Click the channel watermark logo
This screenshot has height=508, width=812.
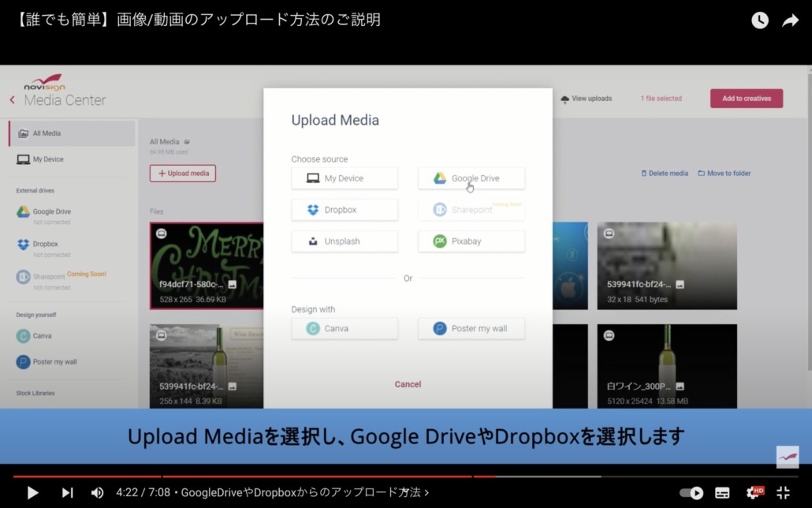pyautogui.click(x=787, y=457)
